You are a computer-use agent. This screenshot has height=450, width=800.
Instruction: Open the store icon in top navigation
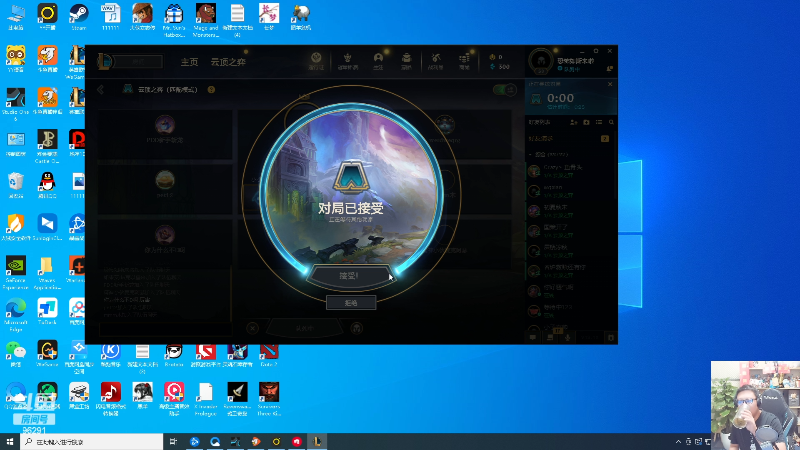(x=464, y=60)
